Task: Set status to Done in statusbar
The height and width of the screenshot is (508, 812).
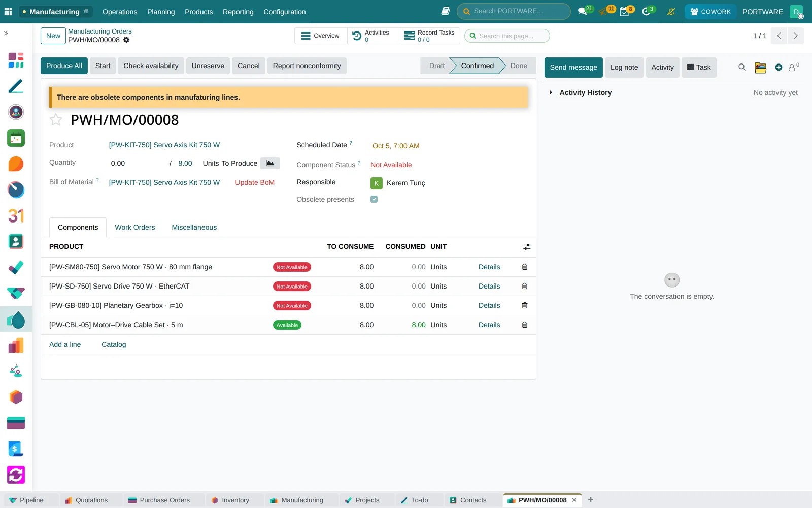Action: [519, 66]
